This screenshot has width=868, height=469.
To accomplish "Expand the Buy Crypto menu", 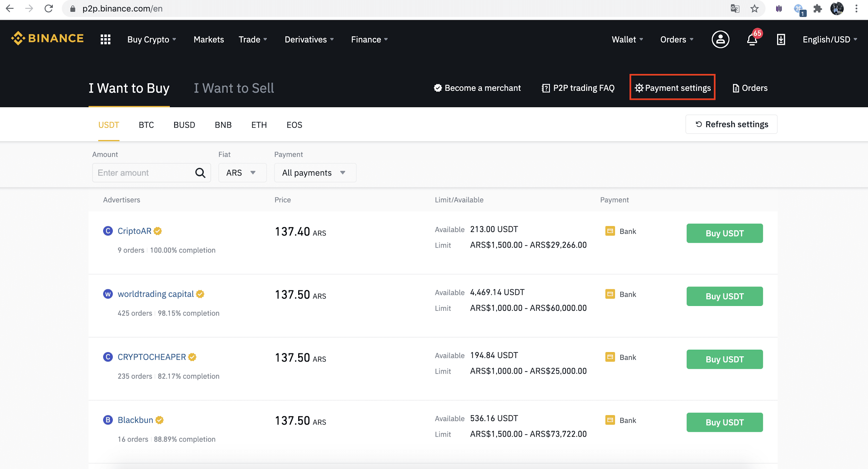I will (x=152, y=40).
